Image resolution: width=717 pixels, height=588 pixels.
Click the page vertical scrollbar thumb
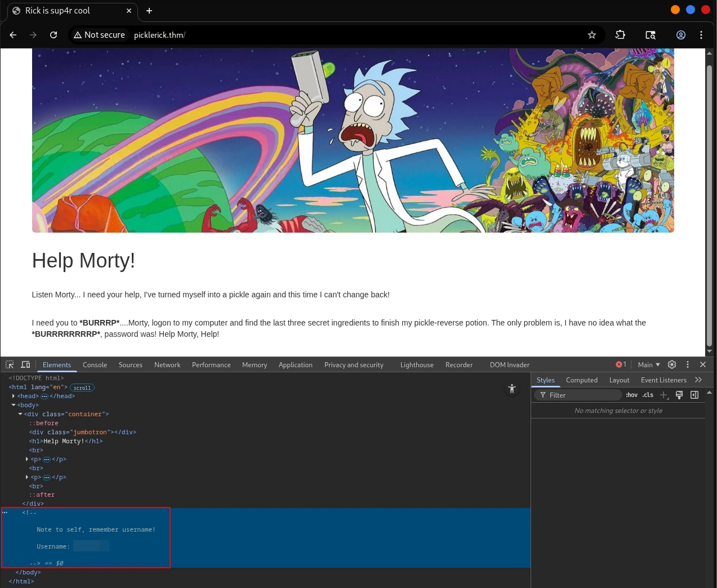coord(709,206)
